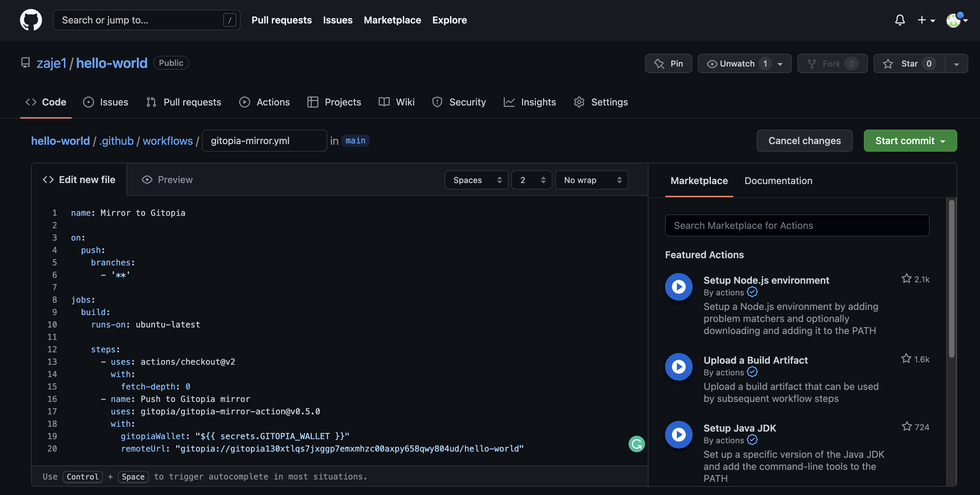The width and height of the screenshot is (980, 495).
Task: Open your profile avatar menu
Action: (953, 21)
